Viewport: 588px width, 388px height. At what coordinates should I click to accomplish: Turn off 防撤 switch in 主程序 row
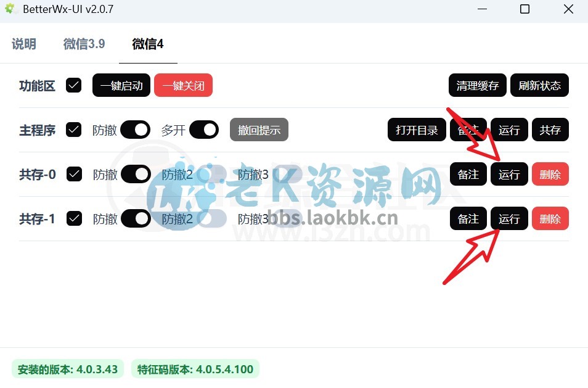point(136,130)
